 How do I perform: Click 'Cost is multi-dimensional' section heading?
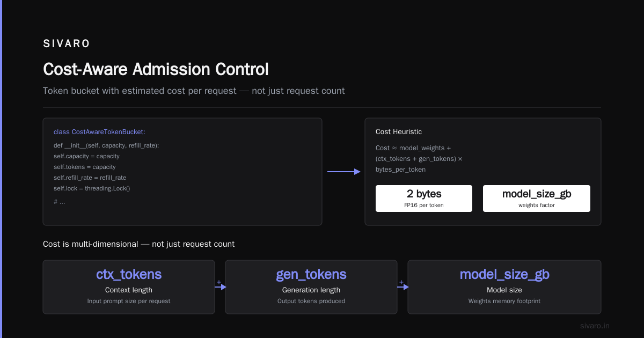tap(138, 244)
